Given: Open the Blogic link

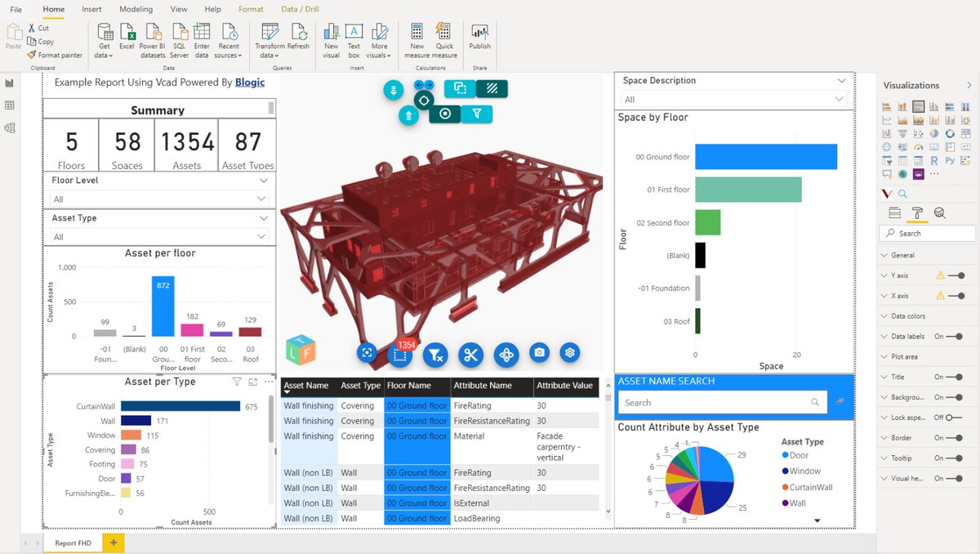Looking at the screenshot, I should (250, 83).
